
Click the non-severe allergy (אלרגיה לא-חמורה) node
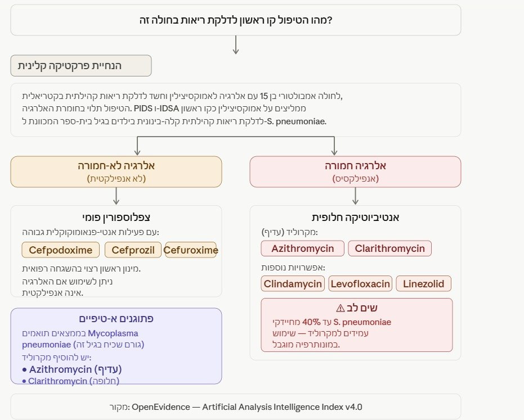(x=117, y=171)
